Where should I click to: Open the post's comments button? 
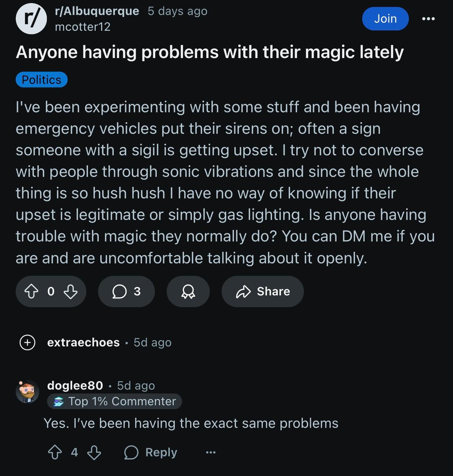pos(126,291)
